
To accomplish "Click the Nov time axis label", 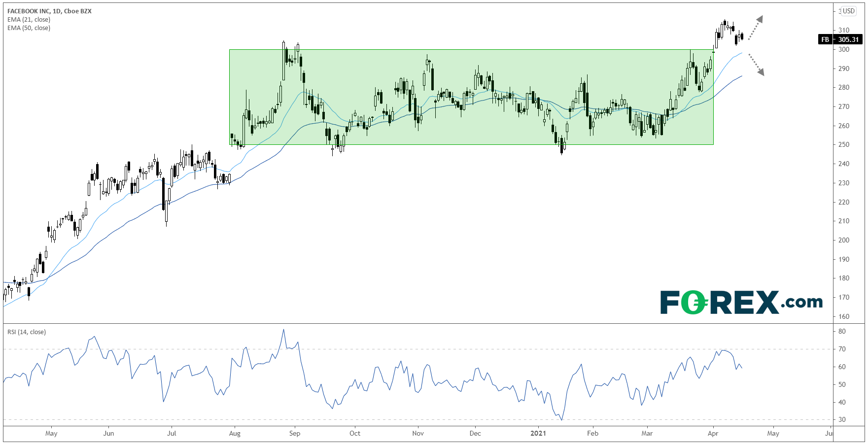I will [x=418, y=434].
